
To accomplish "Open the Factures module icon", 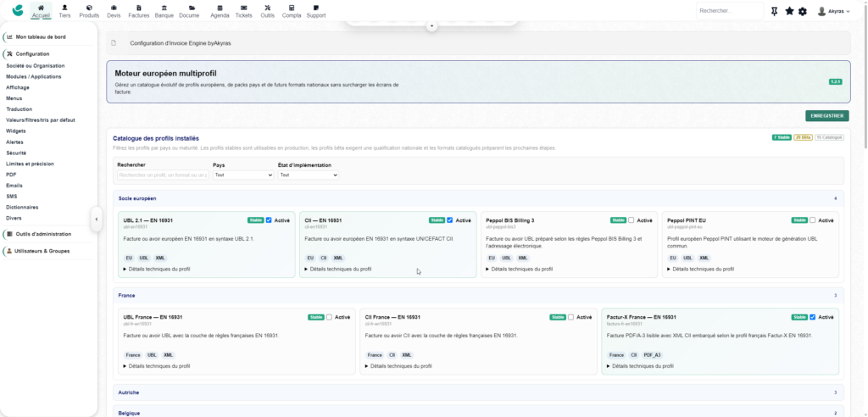I will [x=139, y=8].
